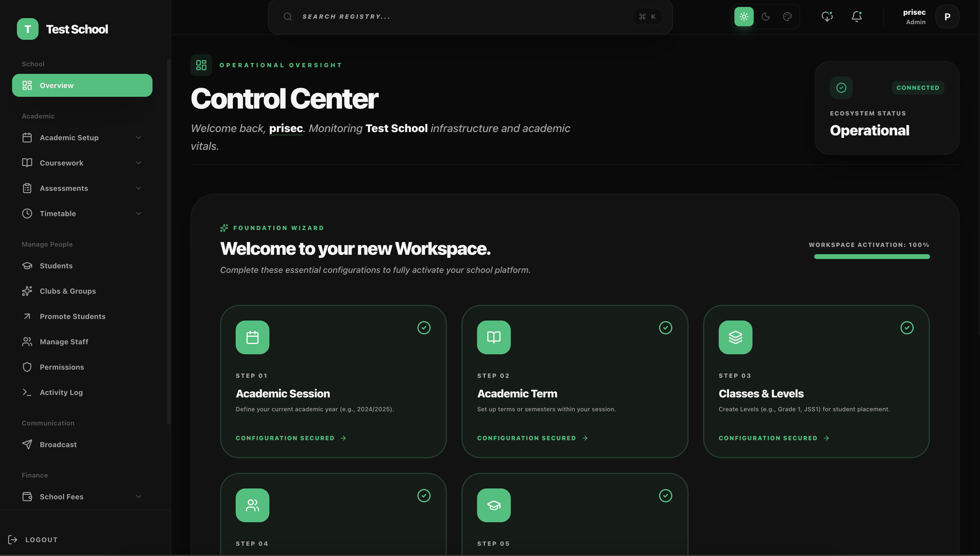Image resolution: width=980 pixels, height=556 pixels.
Task: Open Manage Staff page
Action: point(82,342)
